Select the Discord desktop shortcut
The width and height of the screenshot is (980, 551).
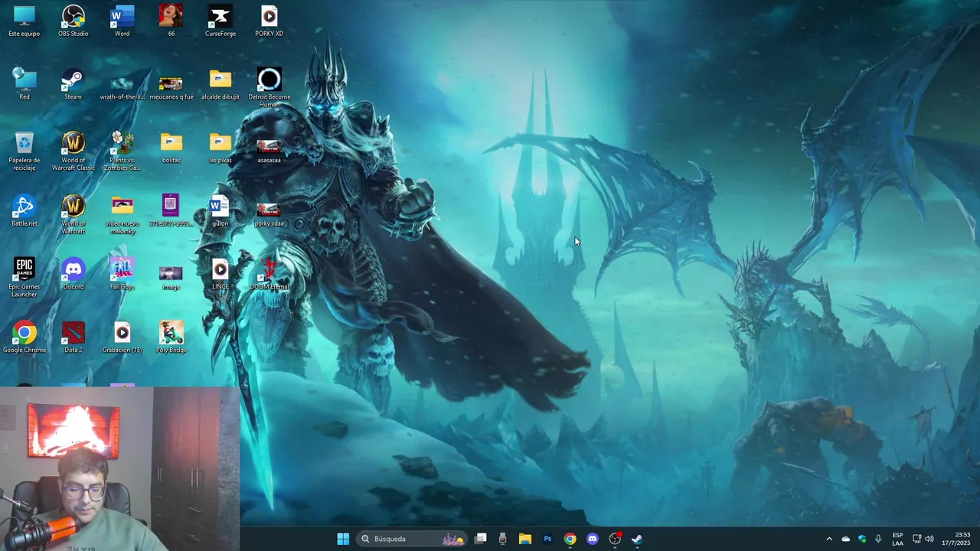[73, 274]
